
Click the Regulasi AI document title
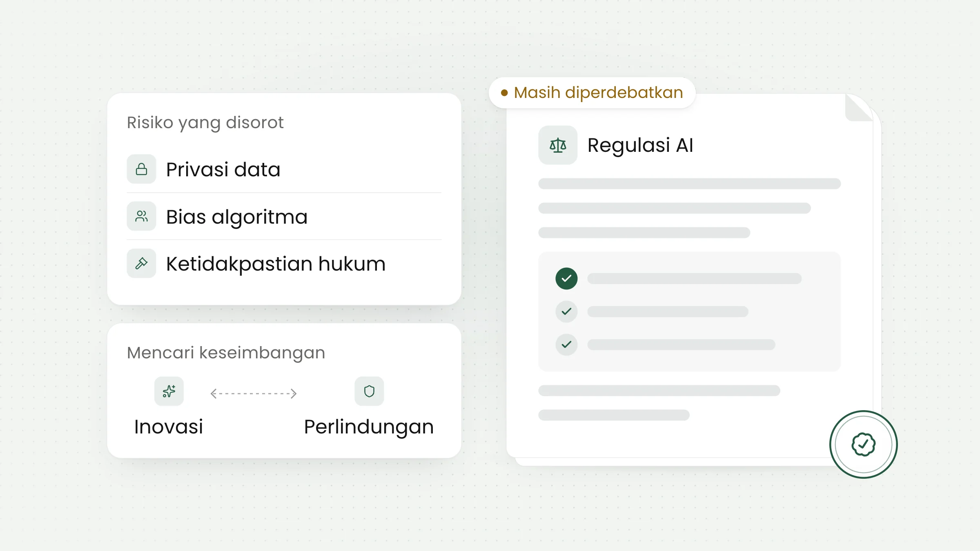click(x=640, y=145)
